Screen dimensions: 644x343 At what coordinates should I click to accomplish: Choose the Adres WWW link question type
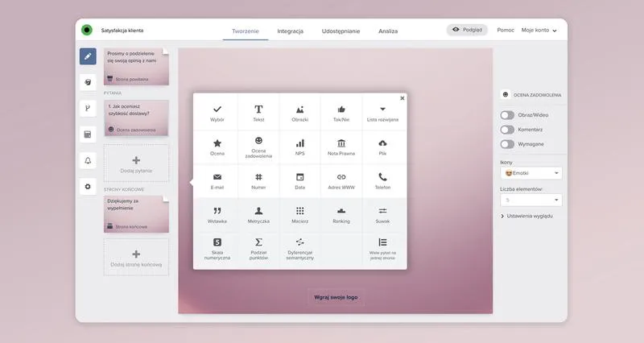click(341, 181)
